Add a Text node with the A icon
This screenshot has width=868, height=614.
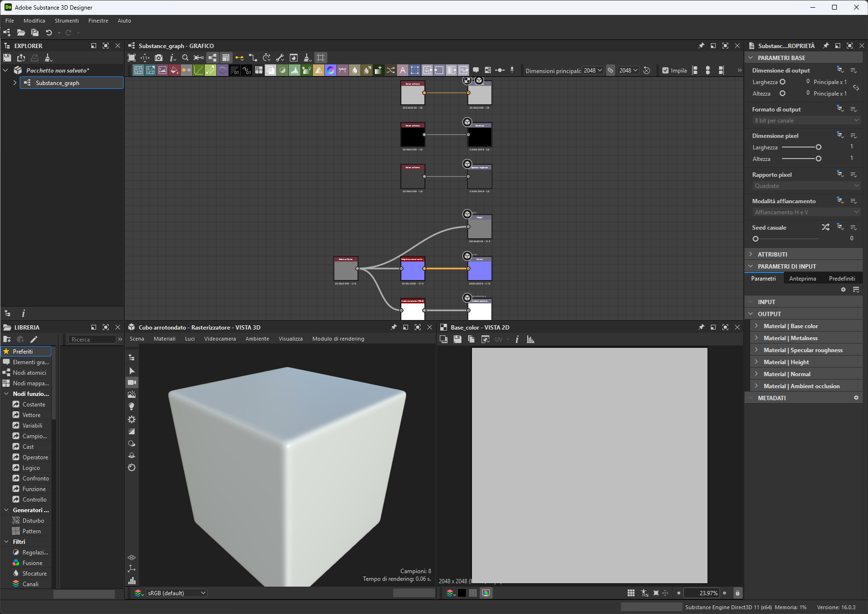(x=403, y=70)
